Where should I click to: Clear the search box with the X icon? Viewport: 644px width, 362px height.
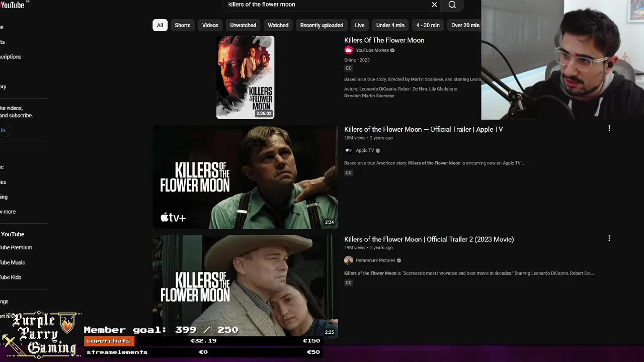tap(434, 5)
